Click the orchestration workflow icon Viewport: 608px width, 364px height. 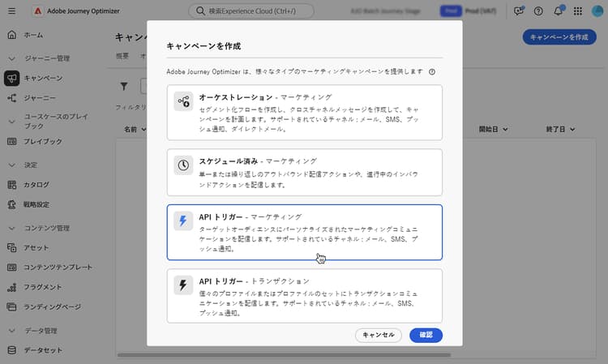click(183, 101)
